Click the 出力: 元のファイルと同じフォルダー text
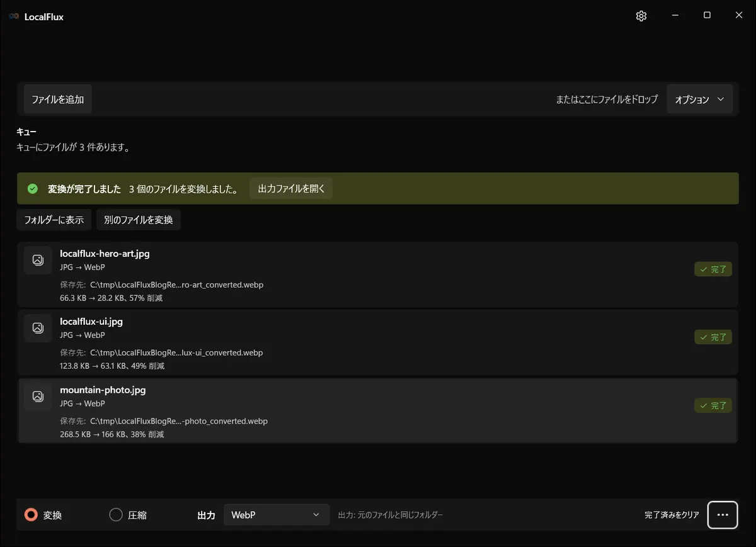The width and height of the screenshot is (756, 547). (x=391, y=515)
